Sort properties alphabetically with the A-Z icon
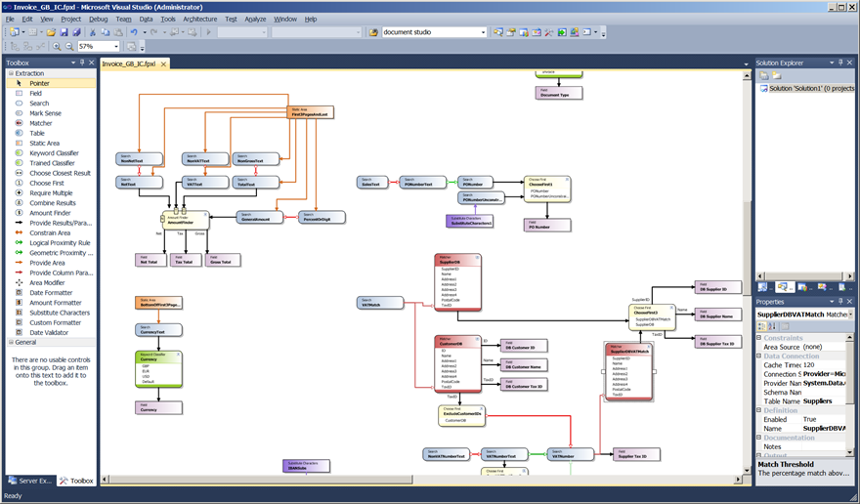The height and width of the screenshot is (504, 860). click(772, 326)
